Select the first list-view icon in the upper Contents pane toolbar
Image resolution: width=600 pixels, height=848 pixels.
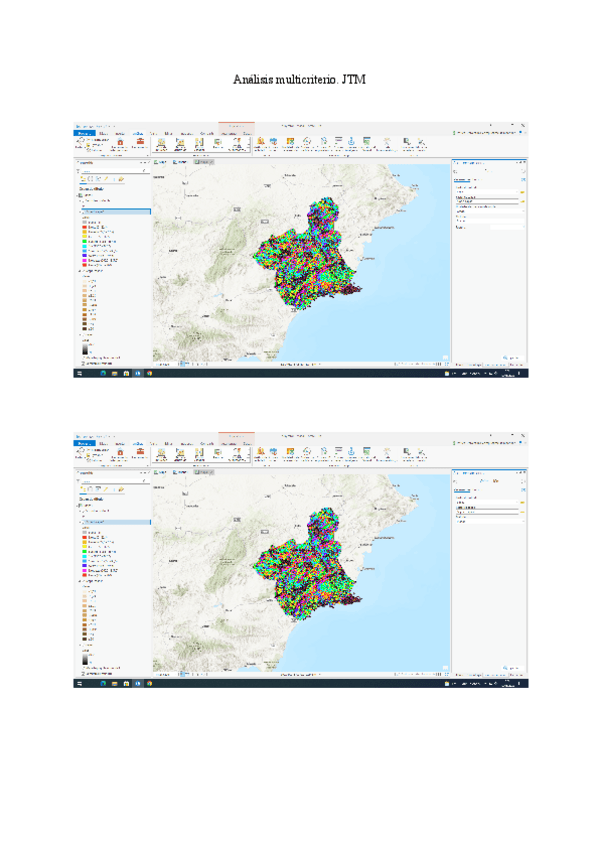click(83, 179)
